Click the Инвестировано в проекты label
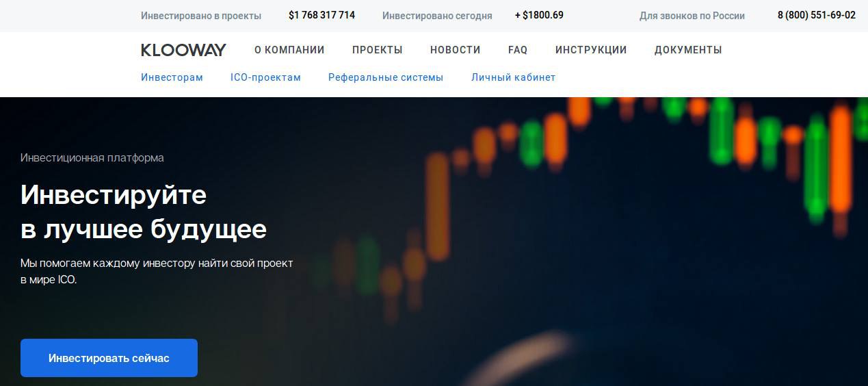 [x=201, y=16]
